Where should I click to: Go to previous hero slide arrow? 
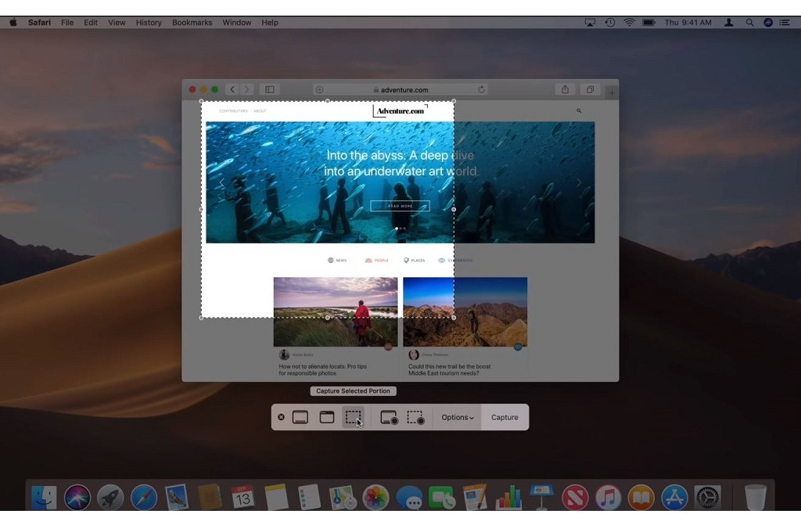[221, 182]
